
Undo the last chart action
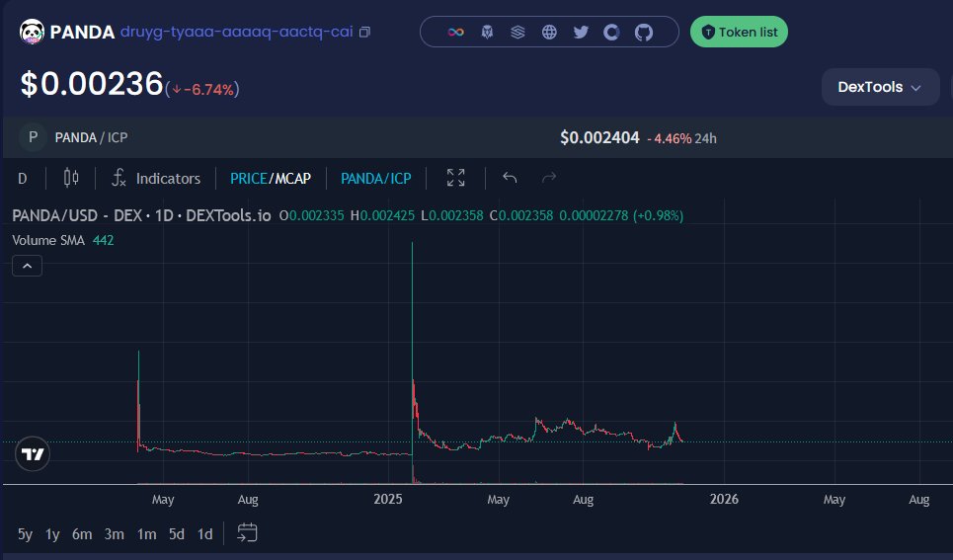tap(510, 178)
